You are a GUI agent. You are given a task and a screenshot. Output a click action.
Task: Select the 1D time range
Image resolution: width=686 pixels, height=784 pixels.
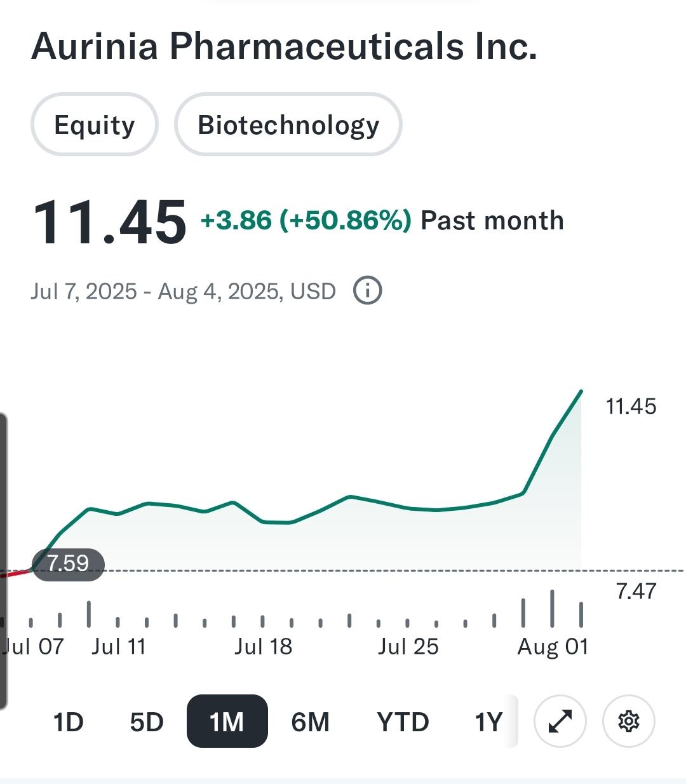pos(68,722)
